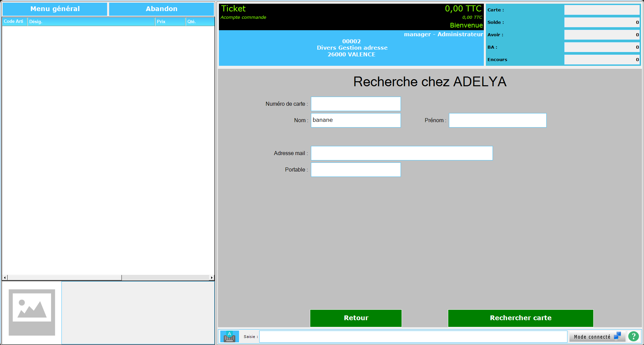
Task: Focus the Adresse mail field
Action: tap(402, 153)
